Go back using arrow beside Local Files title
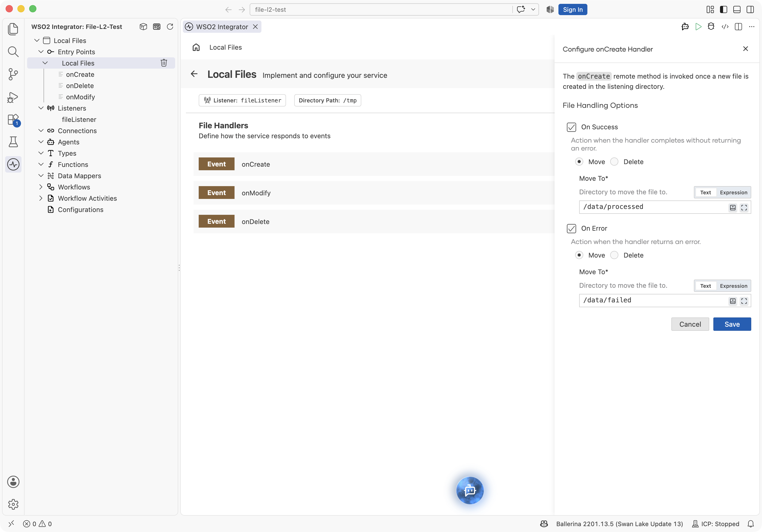Screen dimensions: 762x532 [x=194, y=74]
